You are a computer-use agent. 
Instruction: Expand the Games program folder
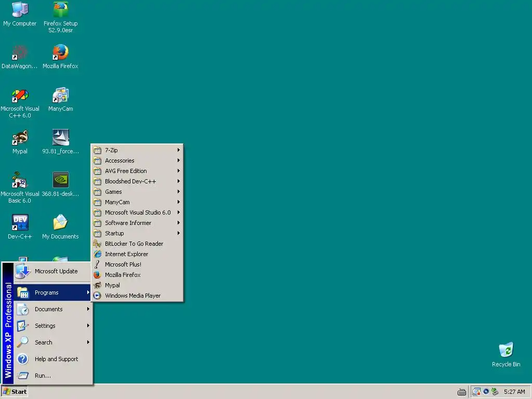tap(137, 192)
